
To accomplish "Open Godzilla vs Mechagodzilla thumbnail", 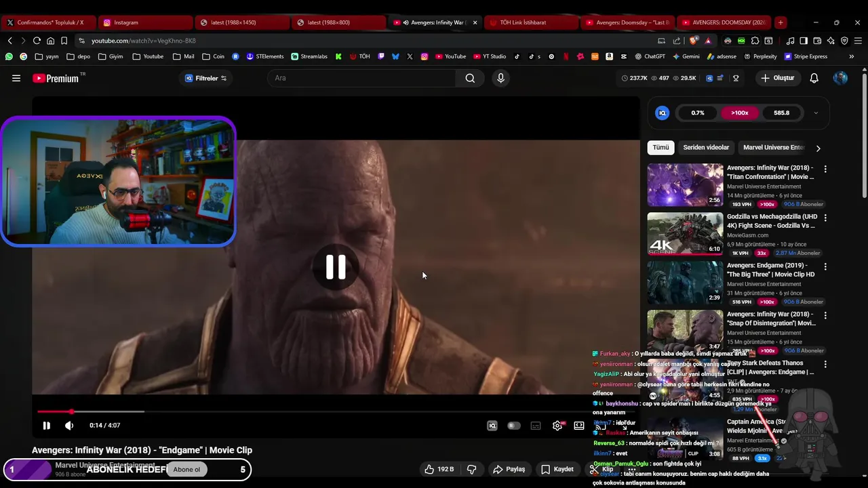I will (685, 234).
